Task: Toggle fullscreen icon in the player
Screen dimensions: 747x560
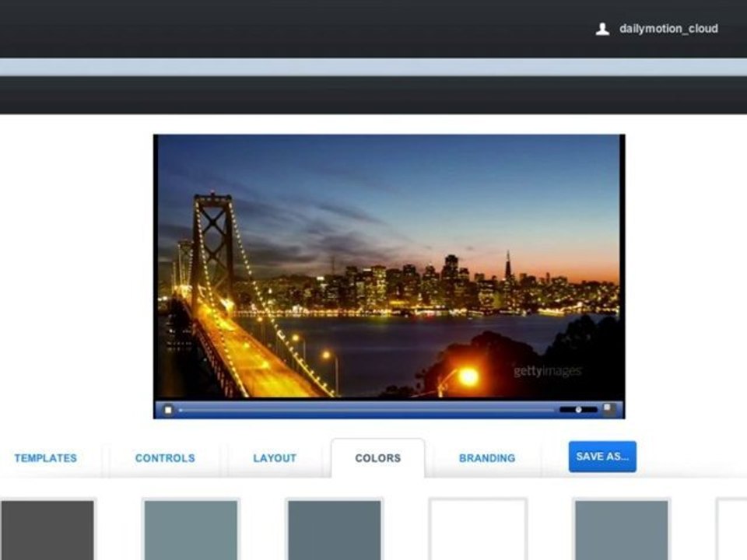Action: [608, 408]
